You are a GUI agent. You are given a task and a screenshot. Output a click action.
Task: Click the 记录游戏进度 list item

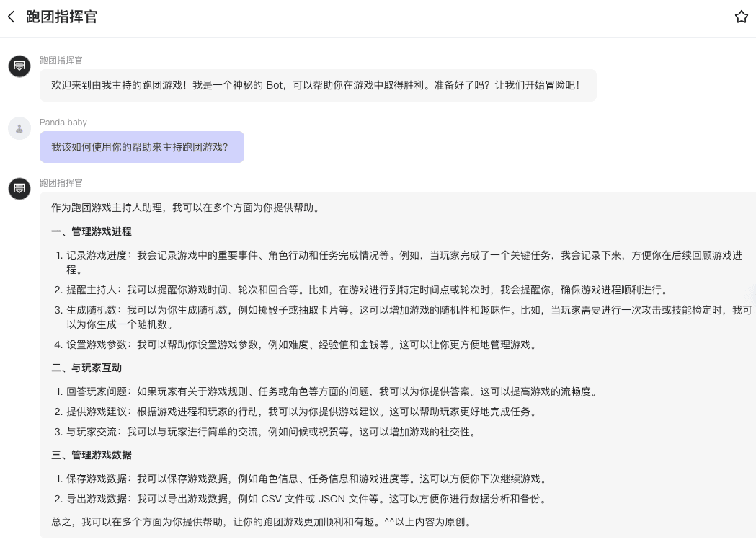(x=404, y=256)
